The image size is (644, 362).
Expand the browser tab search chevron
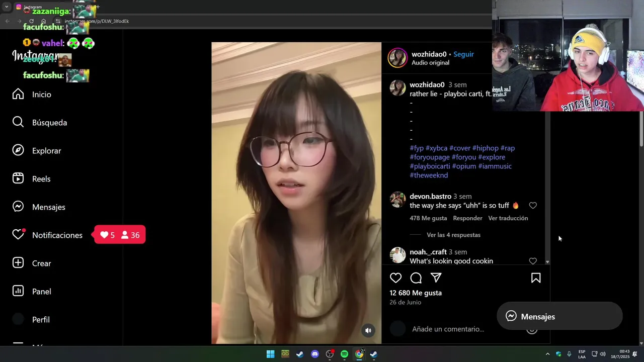tap(6, 7)
